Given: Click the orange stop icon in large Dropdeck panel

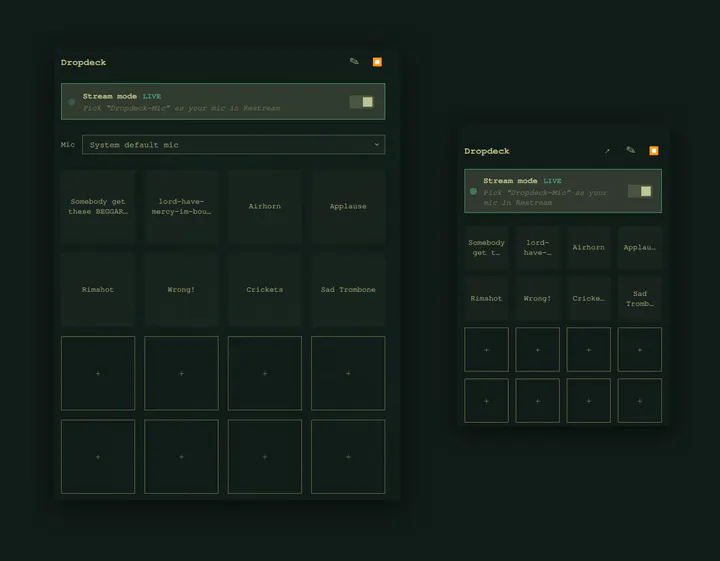Looking at the screenshot, I should click(x=377, y=62).
